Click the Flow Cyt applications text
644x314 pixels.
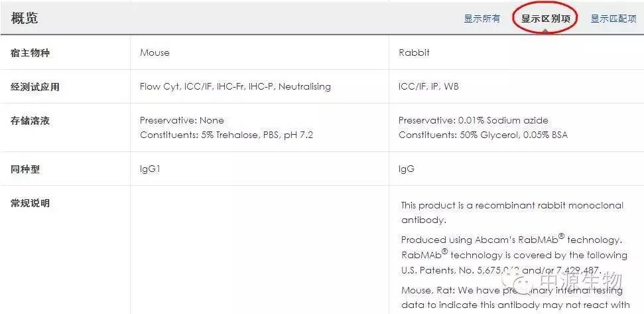(x=160, y=87)
